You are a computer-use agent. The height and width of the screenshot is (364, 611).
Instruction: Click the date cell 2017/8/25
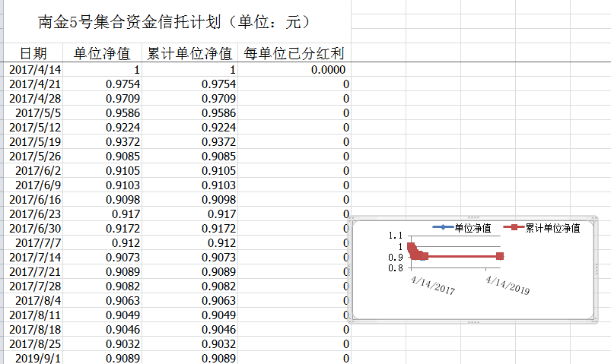pos(34,343)
